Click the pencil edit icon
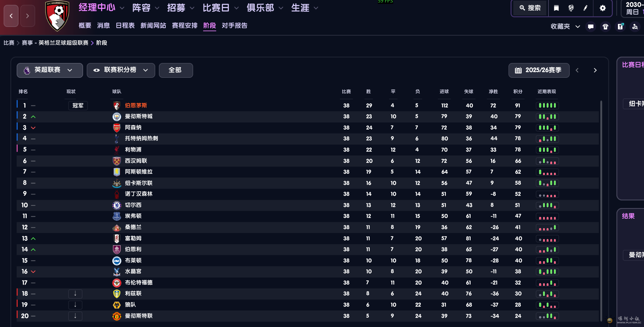This screenshot has height=327, width=644. tap(585, 8)
